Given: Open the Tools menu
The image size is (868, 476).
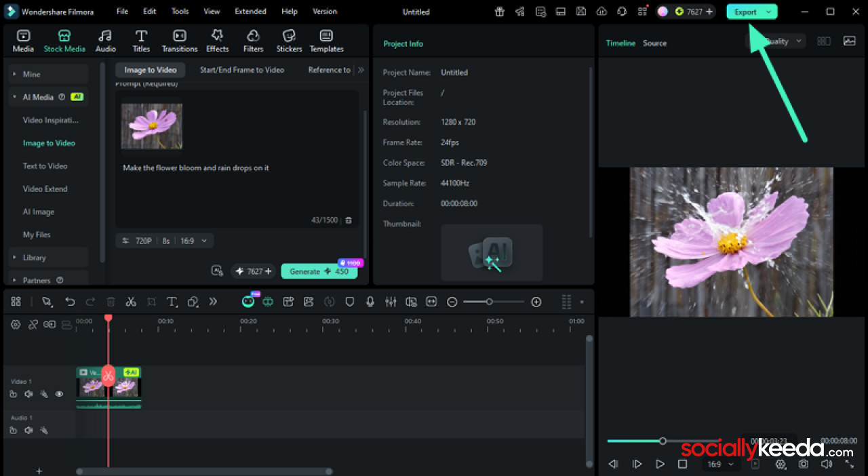Looking at the screenshot, I should (x=180, y=12).
